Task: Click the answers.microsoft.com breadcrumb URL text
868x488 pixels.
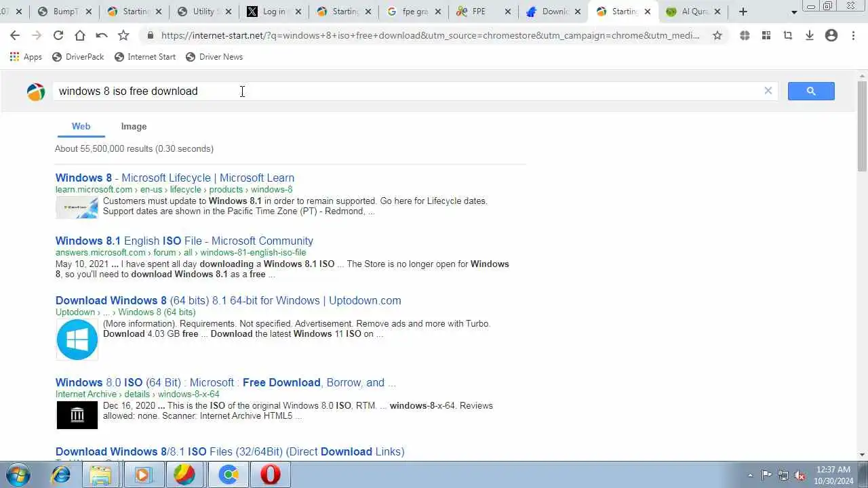Action: [180, 252]
